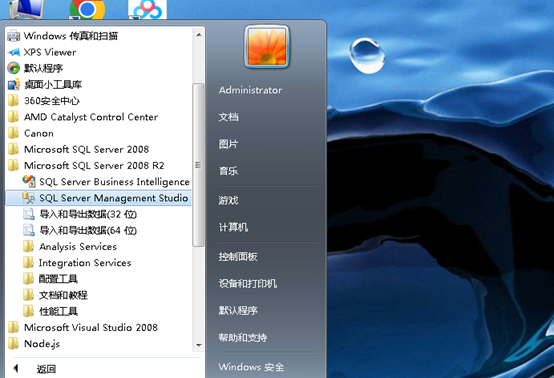Open 帮助和支持 link
554x378 pixels.
point(242,337)
